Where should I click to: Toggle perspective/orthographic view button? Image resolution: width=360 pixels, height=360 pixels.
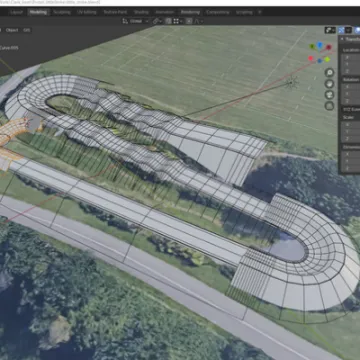tap(329, 106)
